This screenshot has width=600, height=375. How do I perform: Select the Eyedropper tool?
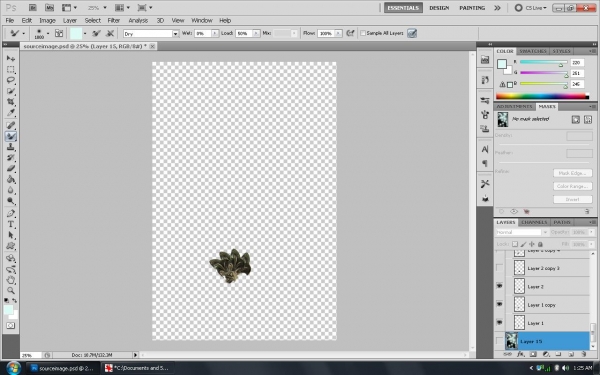11,112
